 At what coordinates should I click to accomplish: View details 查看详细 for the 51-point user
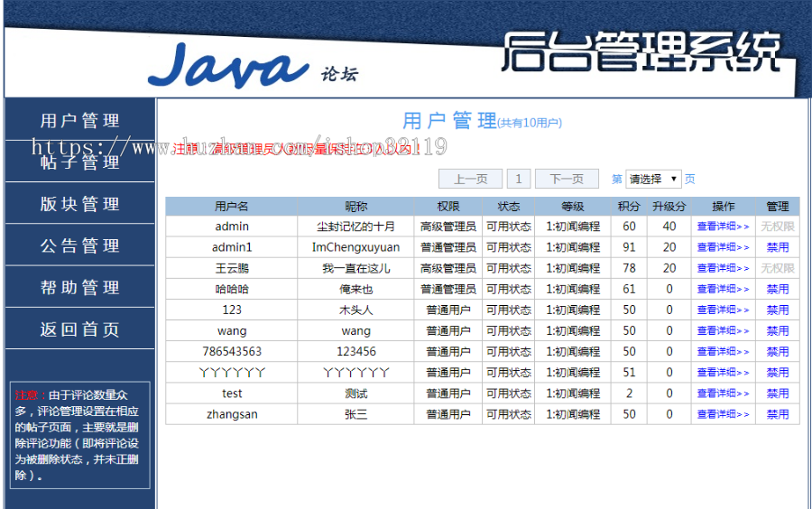[723, 373]
